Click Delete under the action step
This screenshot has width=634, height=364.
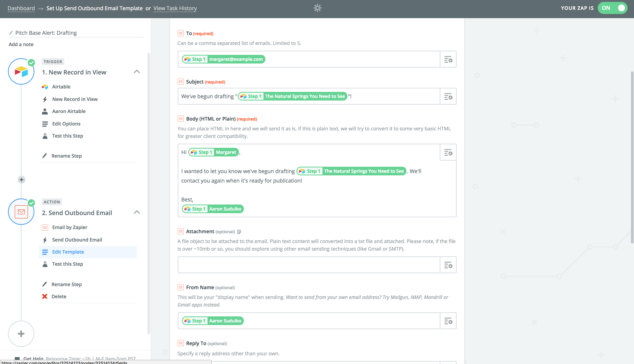(59, 297)
